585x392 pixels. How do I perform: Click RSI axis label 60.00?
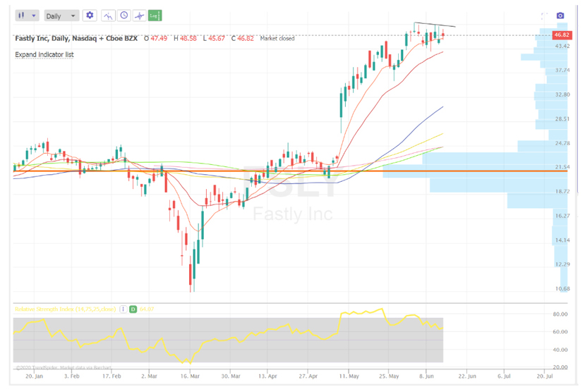[560, 331]
